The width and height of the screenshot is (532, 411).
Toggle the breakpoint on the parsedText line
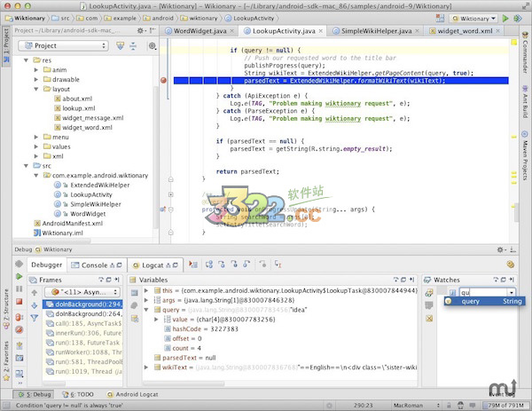pos(165,80)
